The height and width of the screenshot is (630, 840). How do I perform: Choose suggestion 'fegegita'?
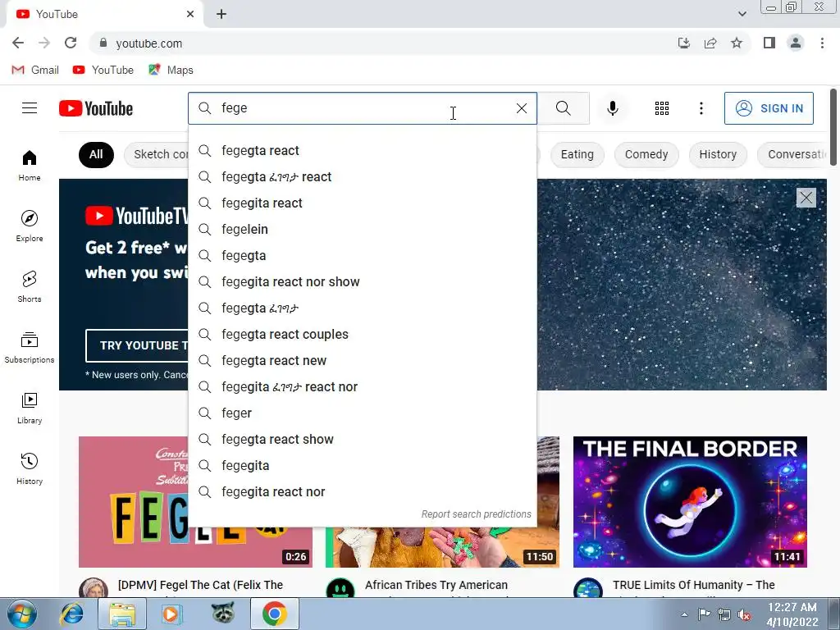[362, 466]
